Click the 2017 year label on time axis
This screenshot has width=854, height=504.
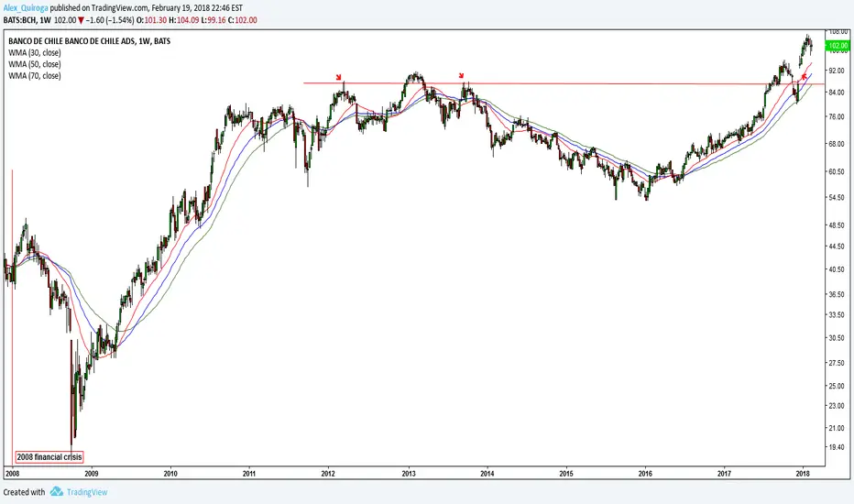(725, 474)
